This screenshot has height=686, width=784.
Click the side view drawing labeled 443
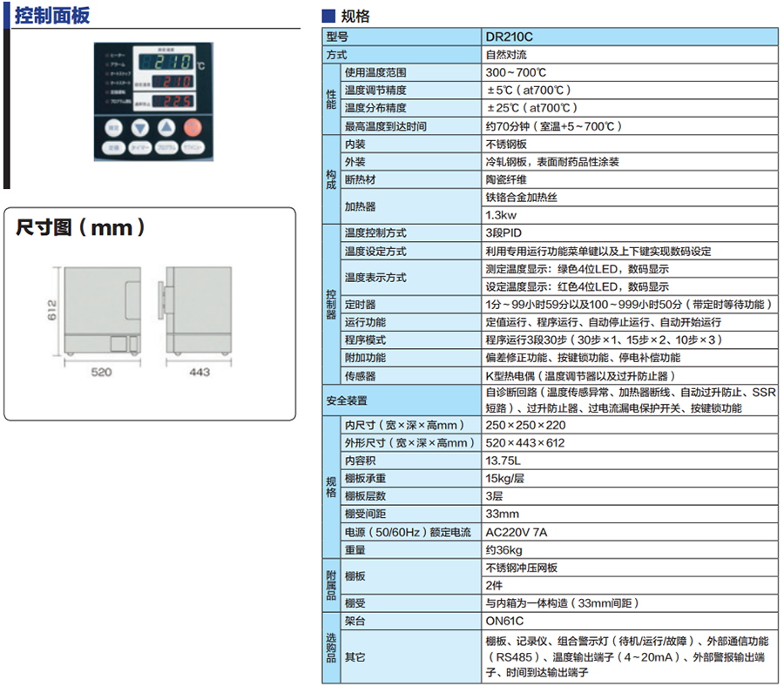pos(198,311)
